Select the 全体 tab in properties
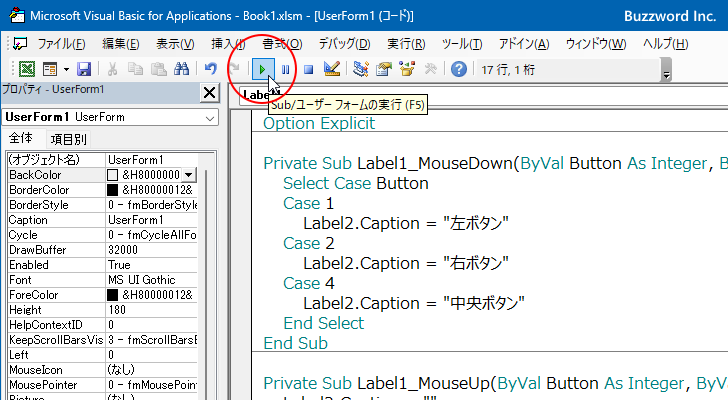 pos(21,140)
